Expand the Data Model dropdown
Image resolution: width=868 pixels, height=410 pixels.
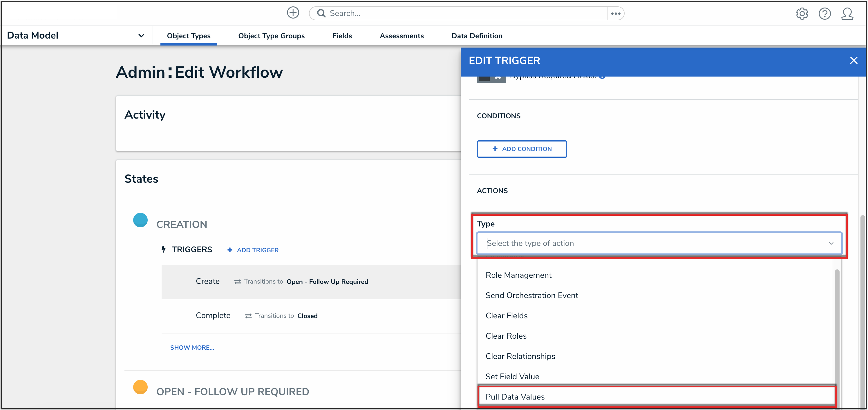141,35
